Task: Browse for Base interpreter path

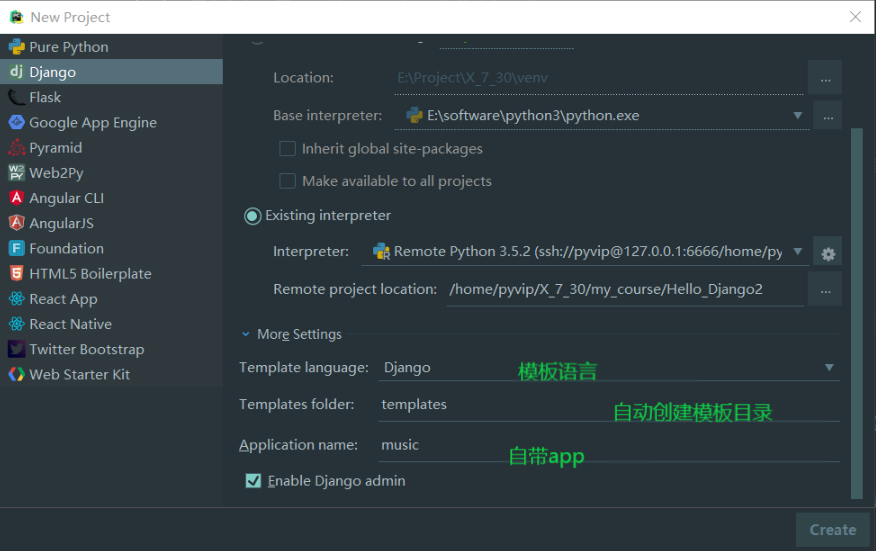Action: click(x=828, y=116)
